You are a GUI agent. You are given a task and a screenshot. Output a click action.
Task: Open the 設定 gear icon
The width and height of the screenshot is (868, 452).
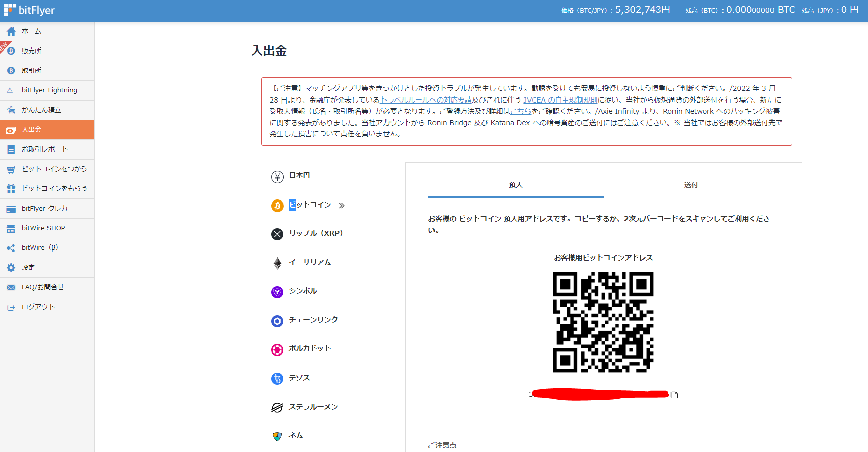[x=11, y=268]
